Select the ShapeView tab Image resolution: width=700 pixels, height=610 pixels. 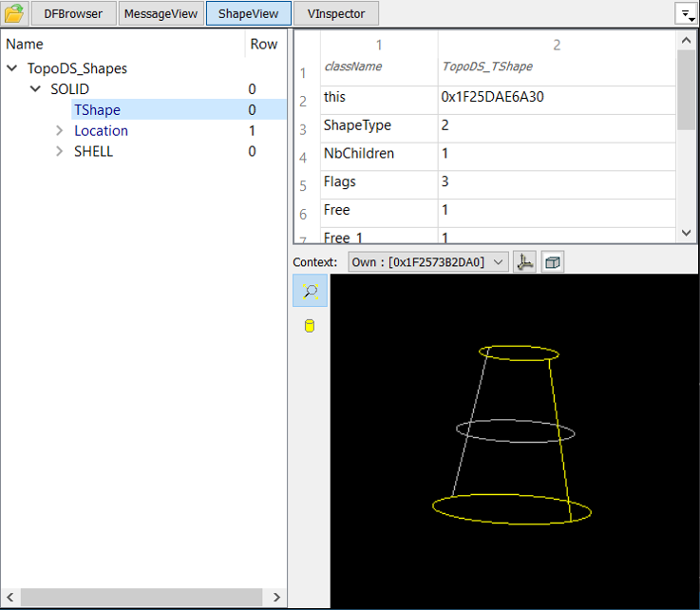tap(248, 14)
